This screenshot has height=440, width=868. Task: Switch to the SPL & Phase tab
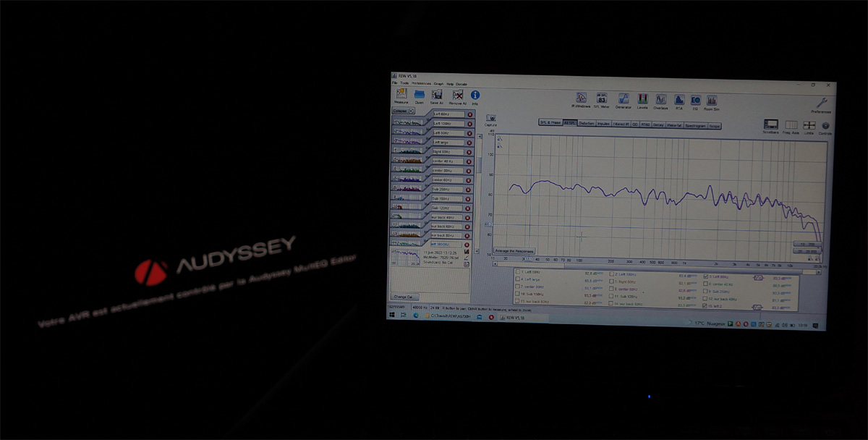point(550,122)
